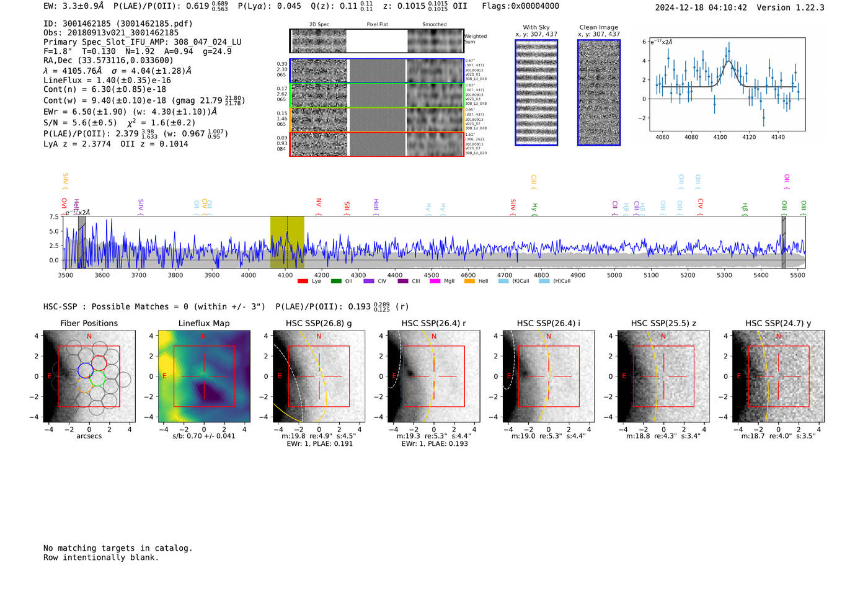
Task: Click the m:18.7 re:4.0" s:3.5" caption
Action: point(778,436)
